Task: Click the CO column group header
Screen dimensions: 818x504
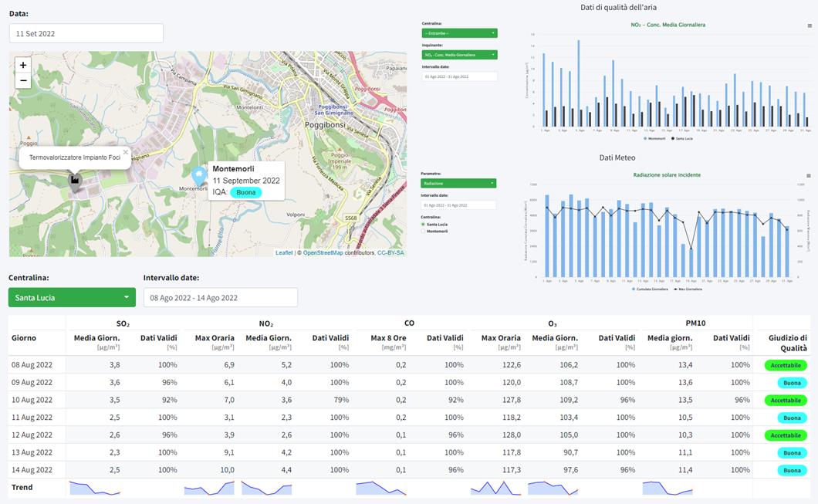Action: pos(410,323)
